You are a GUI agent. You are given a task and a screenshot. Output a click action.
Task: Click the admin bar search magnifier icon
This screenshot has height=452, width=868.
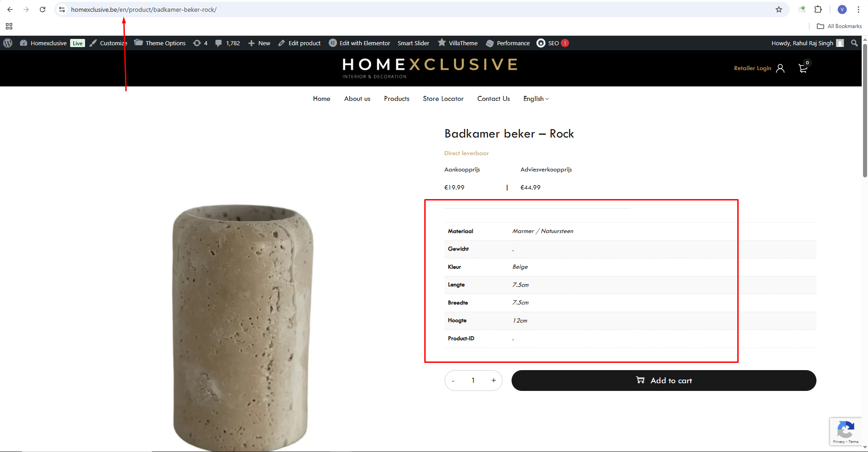tap(854, 43)
